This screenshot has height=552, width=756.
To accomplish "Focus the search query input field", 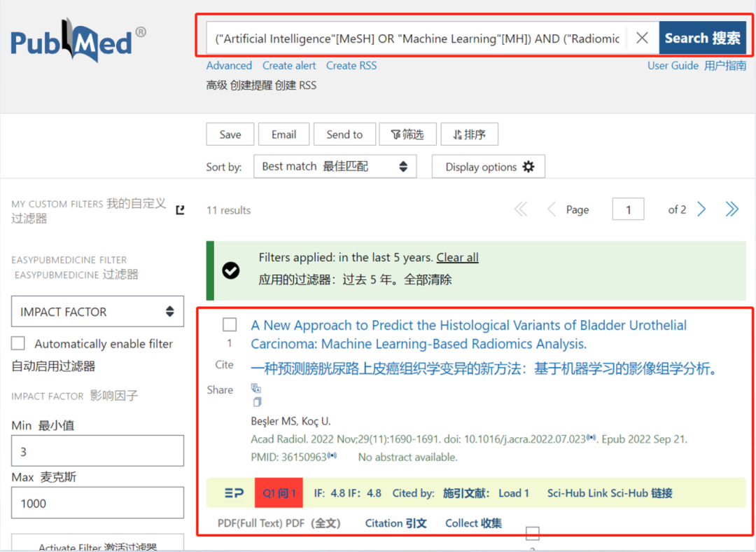I will (416, 38).
